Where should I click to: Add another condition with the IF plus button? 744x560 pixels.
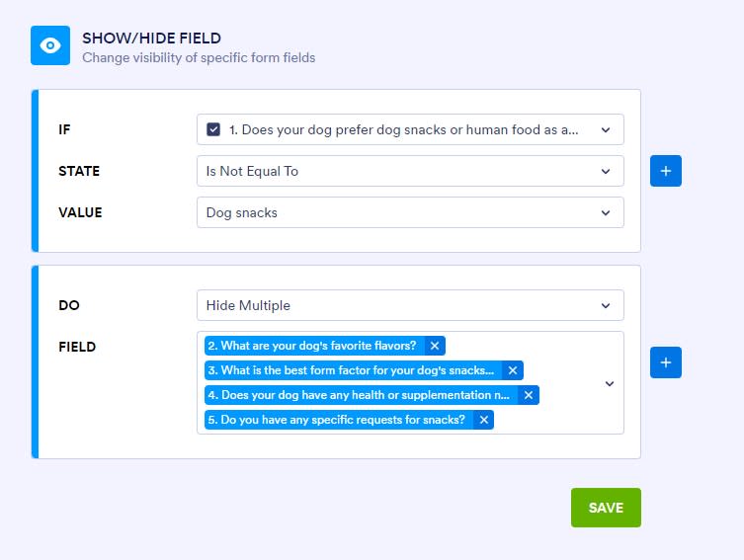666,171
